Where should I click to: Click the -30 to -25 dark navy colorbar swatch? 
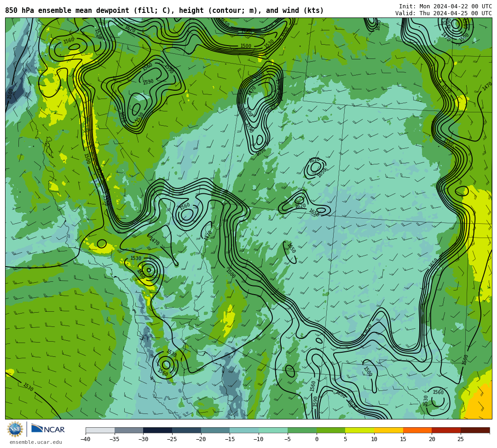pos(158,430)
